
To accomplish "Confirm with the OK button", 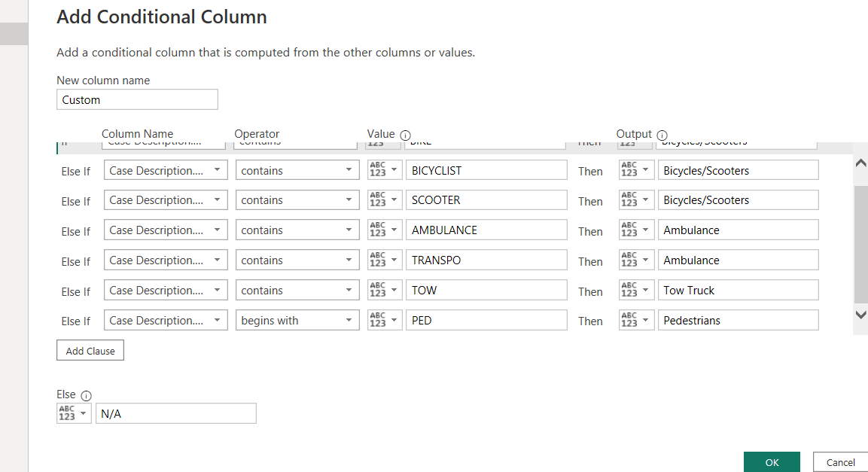I will 772,462.
